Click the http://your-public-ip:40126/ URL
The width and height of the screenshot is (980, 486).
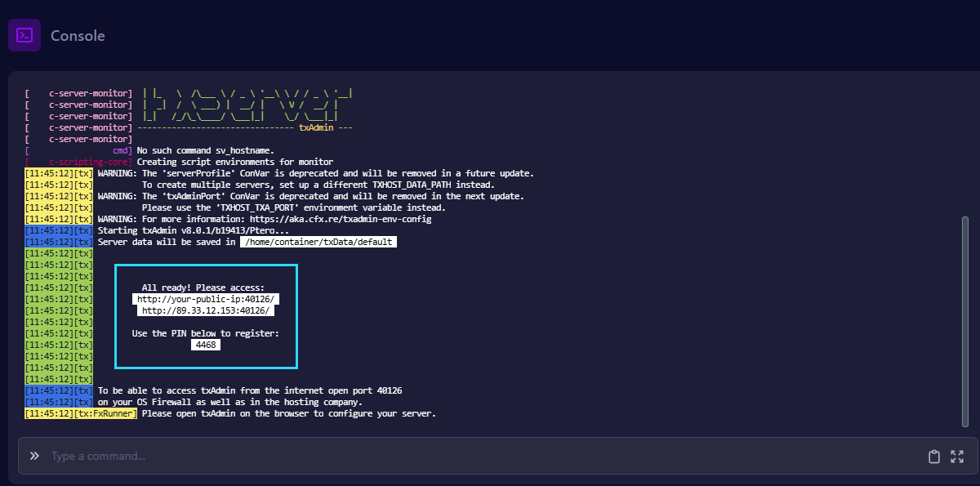pyautogui.click(x=206, y=300)
